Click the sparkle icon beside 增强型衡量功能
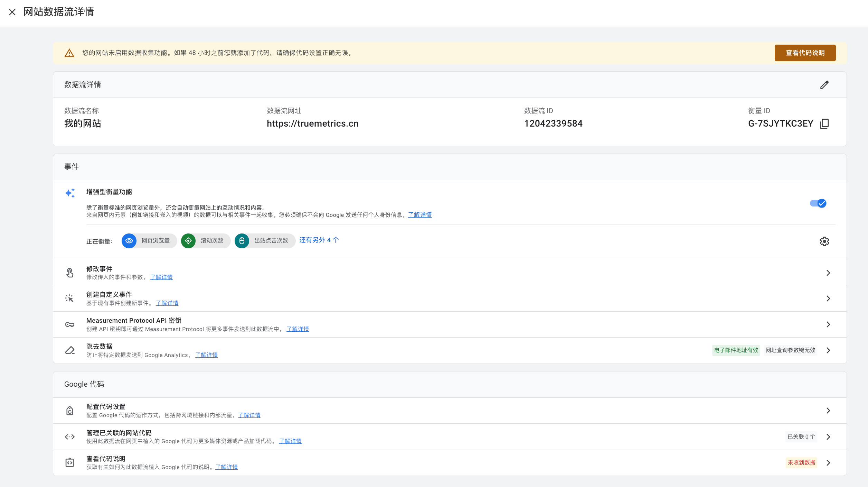The width and height of the screenshot is (868, 487). [70, 193]
